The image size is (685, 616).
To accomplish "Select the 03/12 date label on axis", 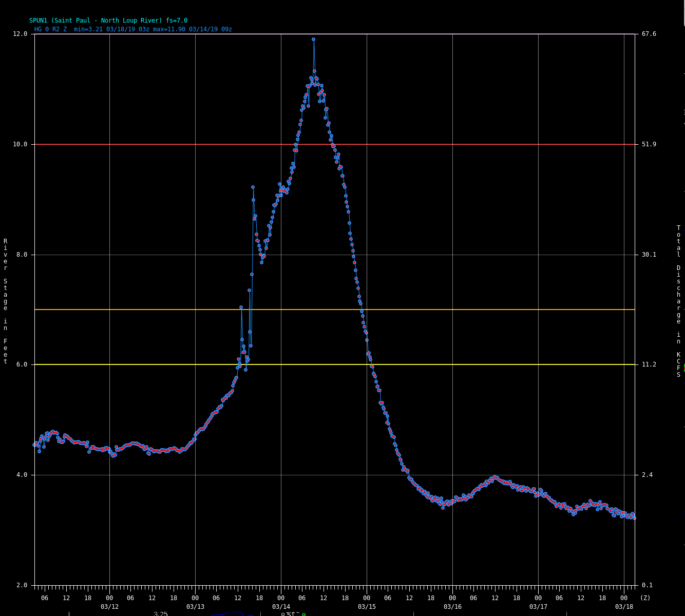I will [109, 607].
